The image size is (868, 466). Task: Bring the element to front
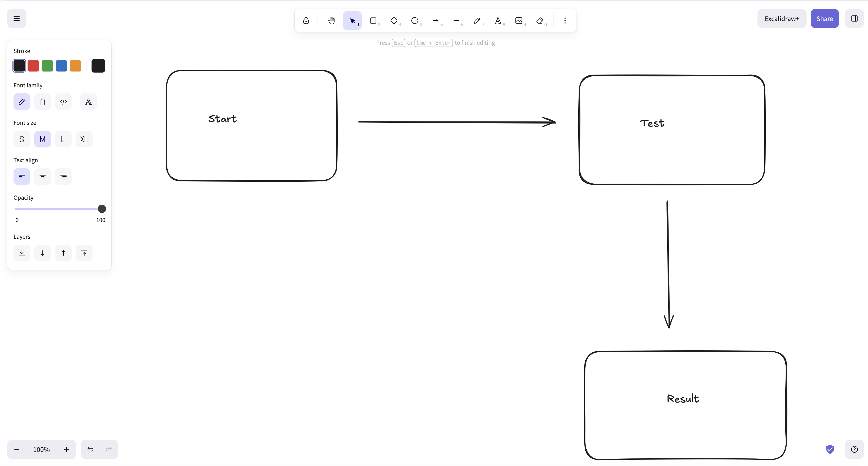click(84, 253)
